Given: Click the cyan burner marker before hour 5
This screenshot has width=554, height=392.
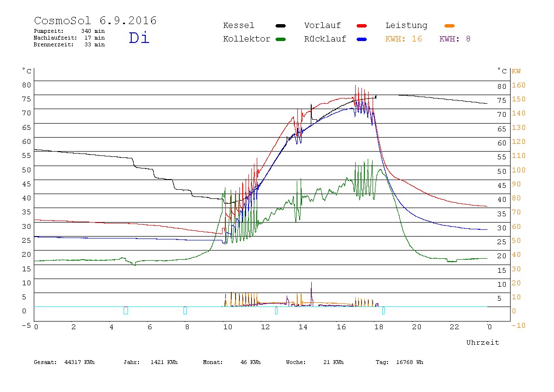Looking at the screenshot, I should (x=125, y=310).
